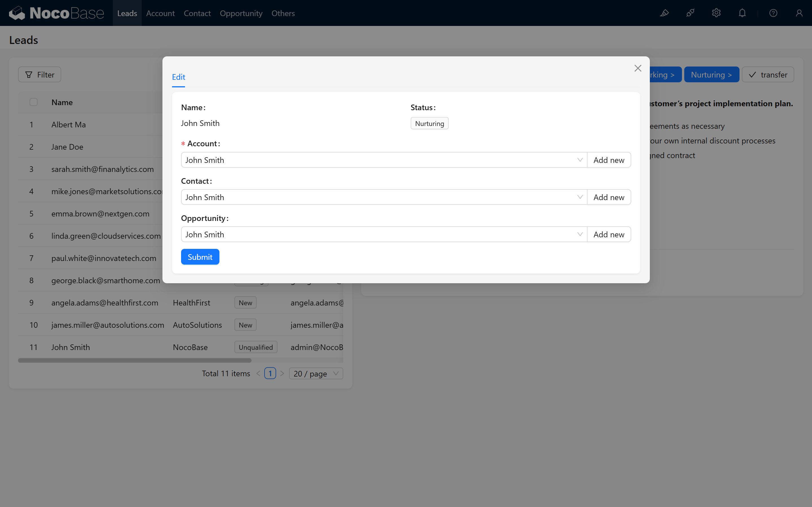Open the plugin manager rocket icon
Viewport: 812px width, 507px height.
[690, 13]
